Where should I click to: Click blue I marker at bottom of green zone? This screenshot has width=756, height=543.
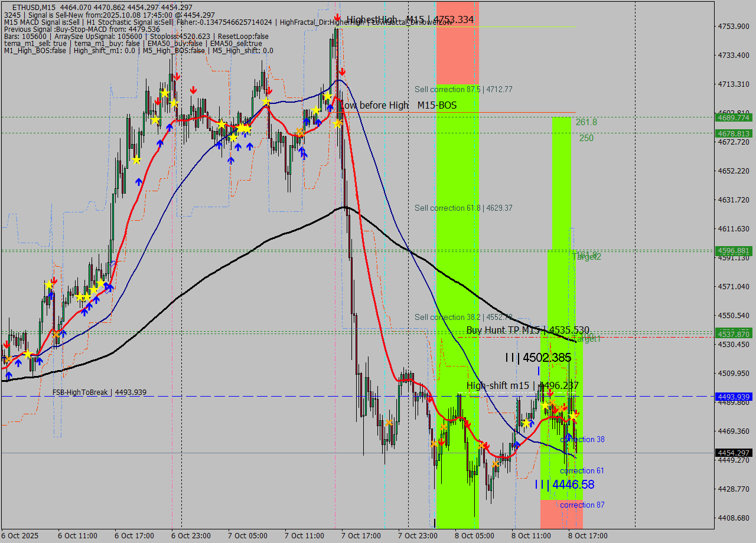click(435, 522)
